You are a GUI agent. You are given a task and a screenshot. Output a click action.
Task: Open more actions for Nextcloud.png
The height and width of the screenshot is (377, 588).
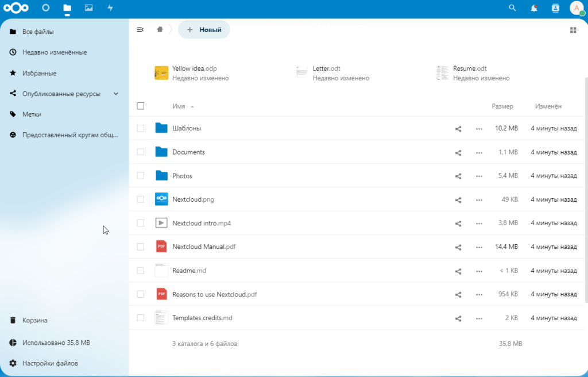tap(479, 200)
